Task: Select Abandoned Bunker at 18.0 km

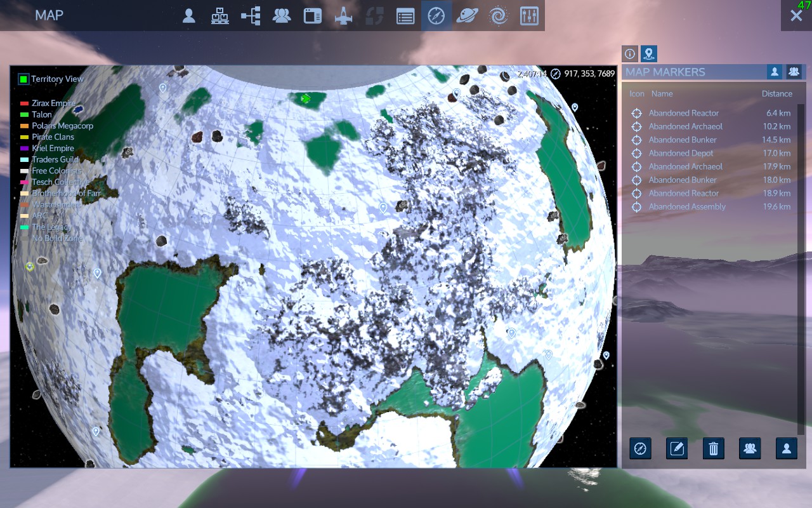Action: tap(710, 180)
